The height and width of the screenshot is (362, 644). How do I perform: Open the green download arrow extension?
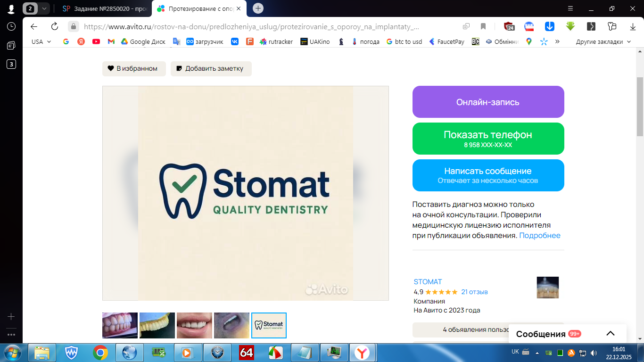tap(570, 26)
